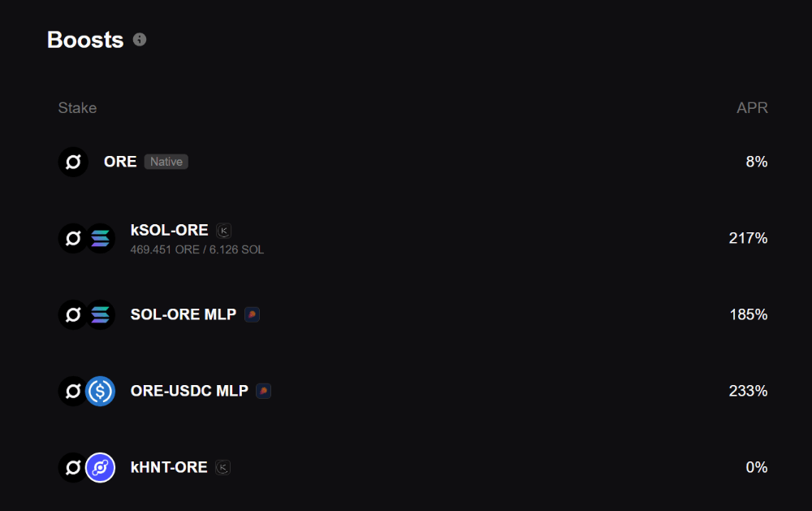Click the Kamino icon next to kSOL-ORE
Viewport: 812px width, 511px height.
[224, 231]
